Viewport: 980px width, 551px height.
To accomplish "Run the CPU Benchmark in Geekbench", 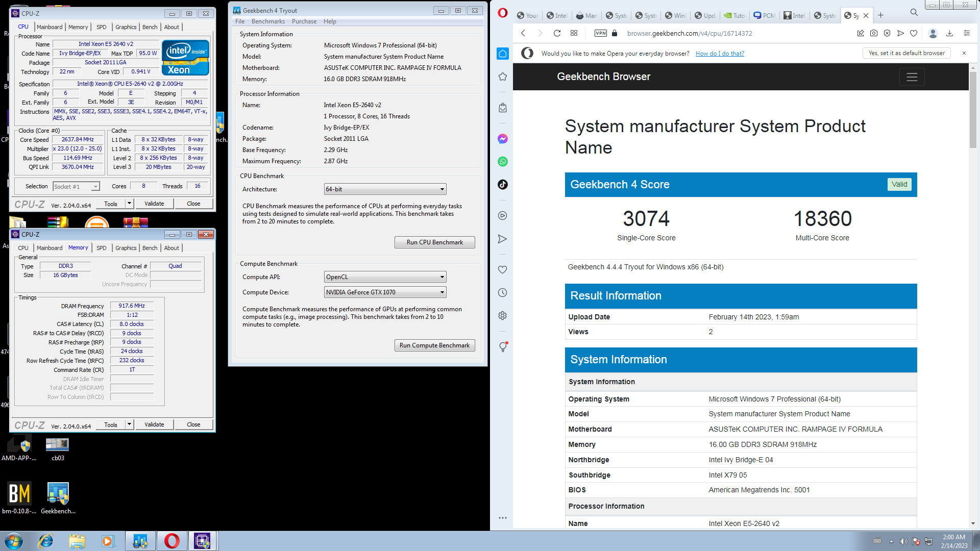I will 435,242.
